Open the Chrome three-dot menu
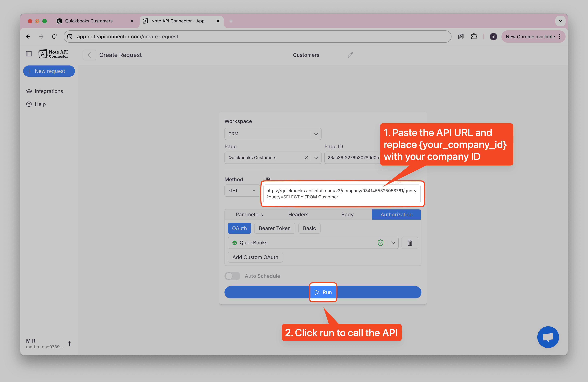The width and height of the screenshot is (588, 382). click(560, 37)
